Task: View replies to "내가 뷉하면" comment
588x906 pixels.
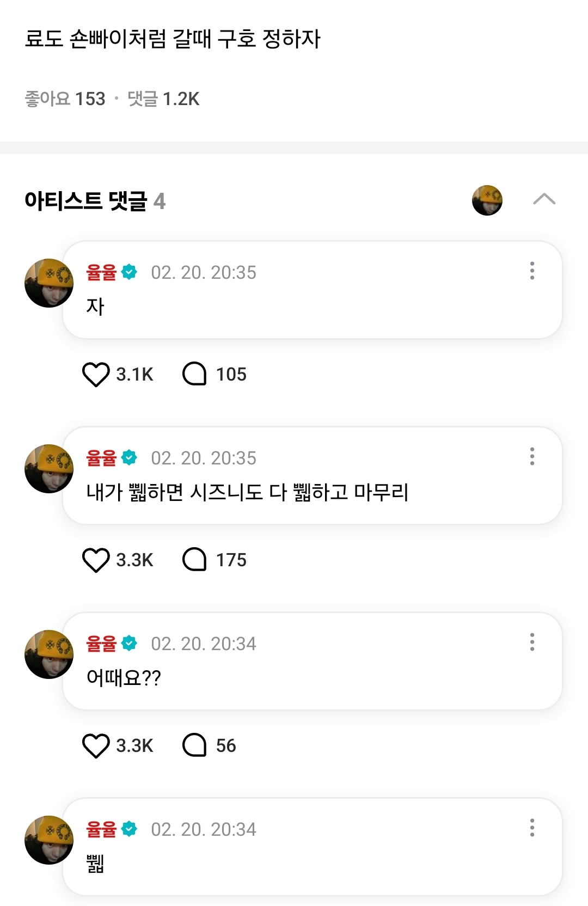Action: pyautogui.click(x=195, y=560)
